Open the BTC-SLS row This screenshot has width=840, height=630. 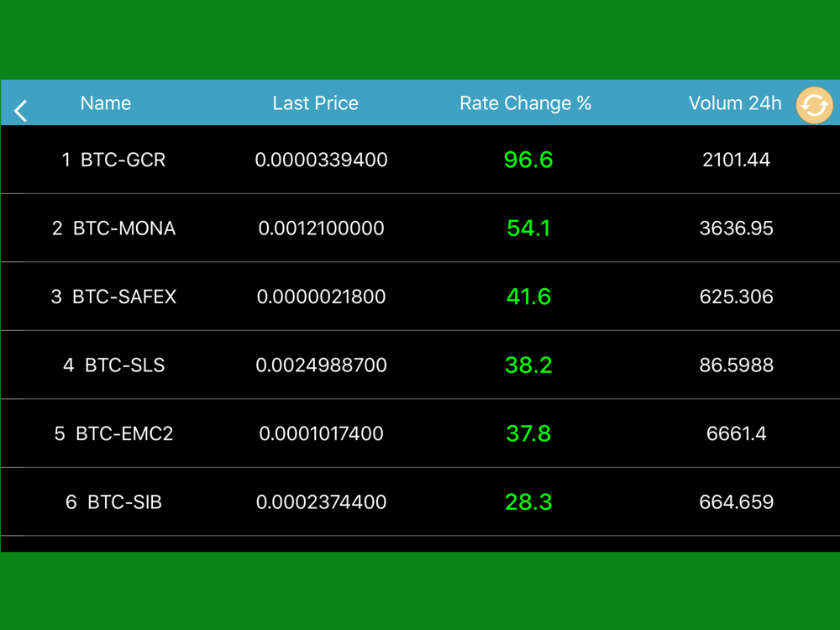tap(420, 365)
